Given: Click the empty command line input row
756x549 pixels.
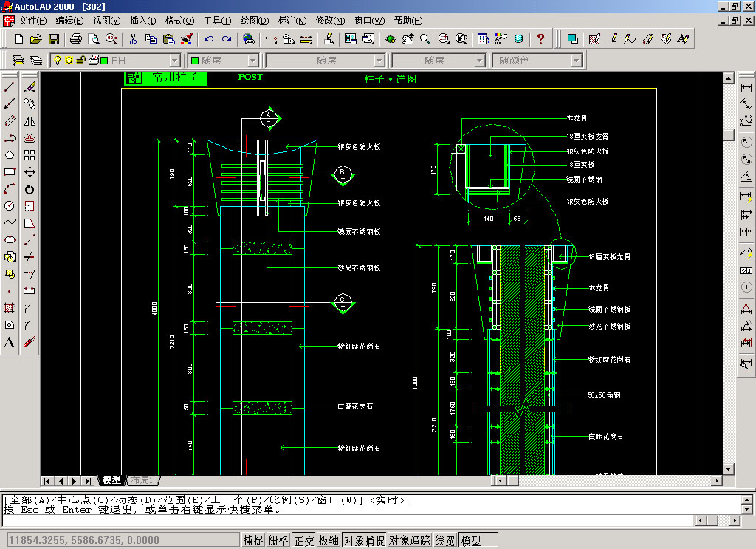Looking at the screenshot, I should click(x=347, y=520).
